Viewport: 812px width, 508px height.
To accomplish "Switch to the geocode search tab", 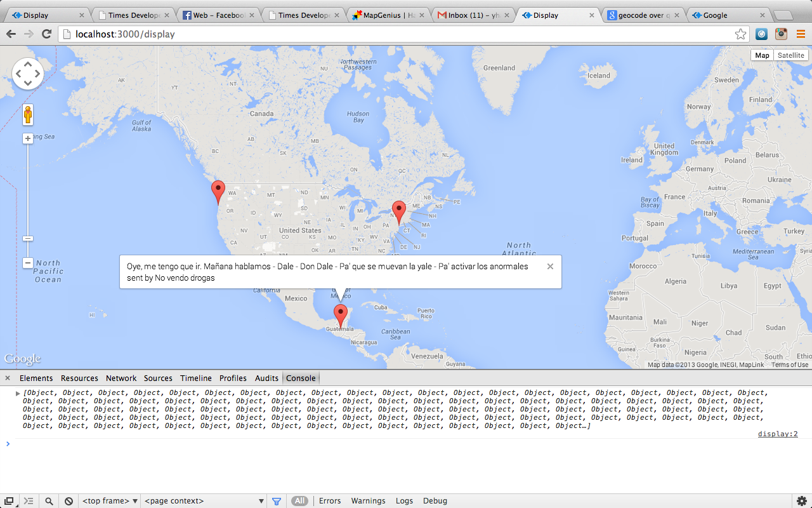I will (644, 15).
